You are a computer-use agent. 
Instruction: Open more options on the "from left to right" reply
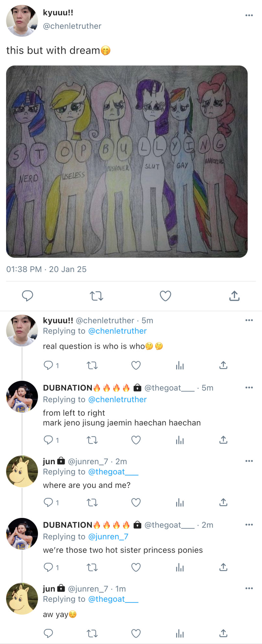249,388
